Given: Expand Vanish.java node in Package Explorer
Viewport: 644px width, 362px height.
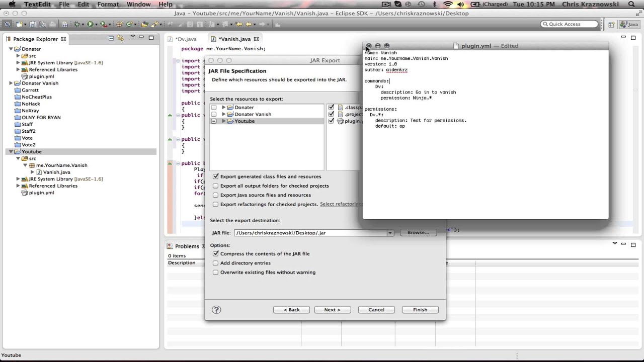Looking at the screenshot, I should tap(32, 172).
